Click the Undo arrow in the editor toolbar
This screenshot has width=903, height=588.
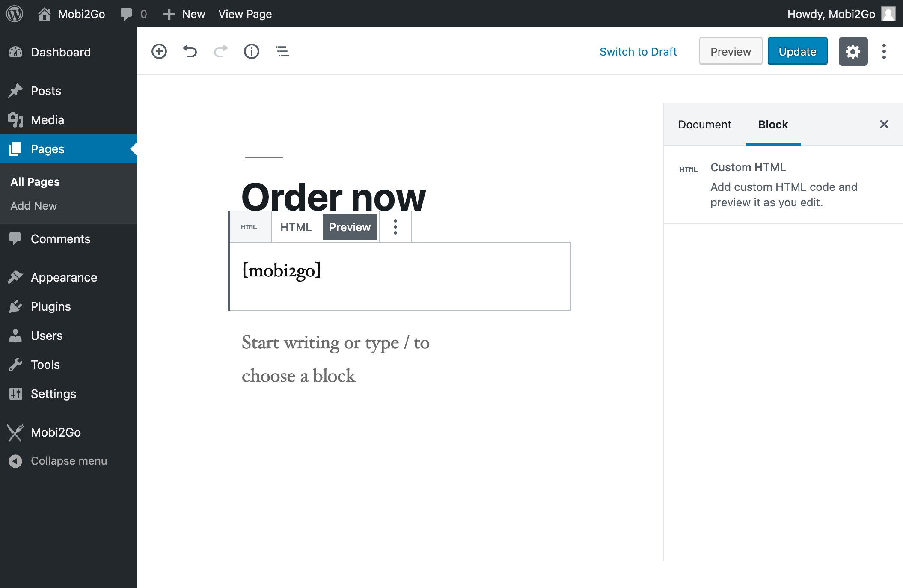click(190, 51)
